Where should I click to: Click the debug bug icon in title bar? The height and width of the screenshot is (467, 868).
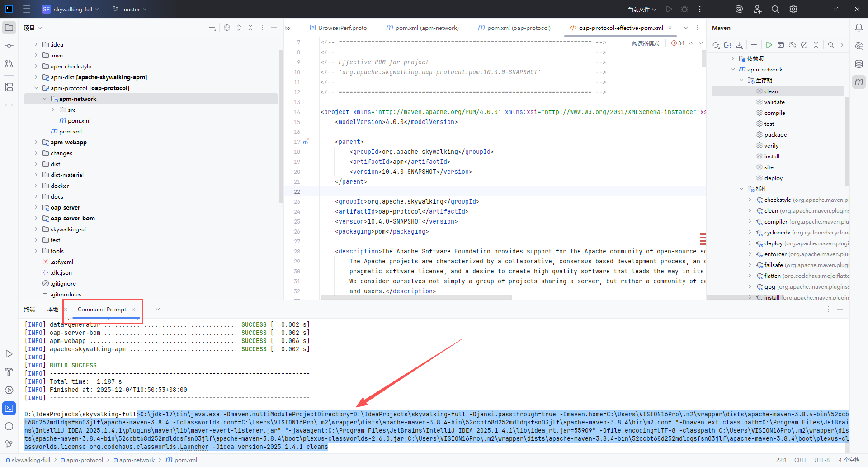(684, 9)
